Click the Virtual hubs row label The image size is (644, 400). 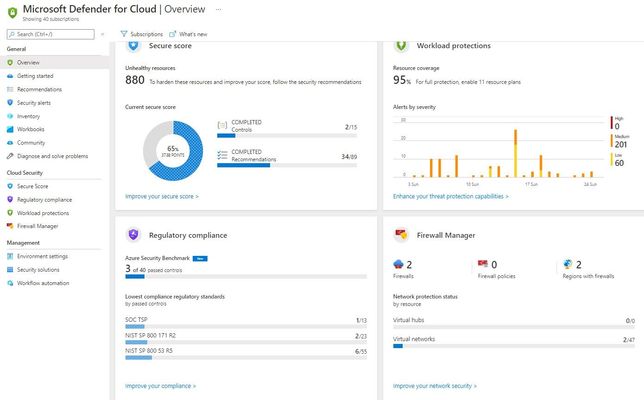click(408, 320)
